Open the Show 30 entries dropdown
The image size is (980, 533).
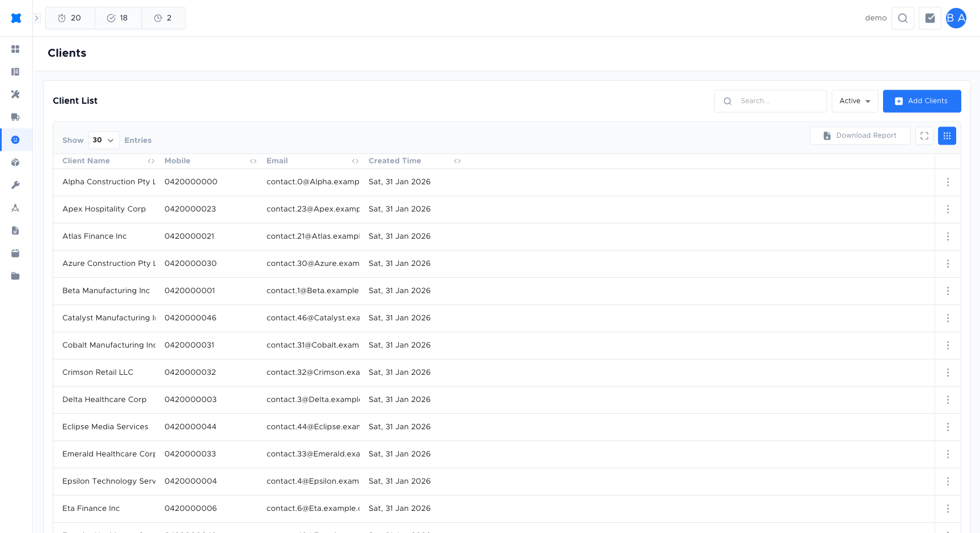coord(104,140)
